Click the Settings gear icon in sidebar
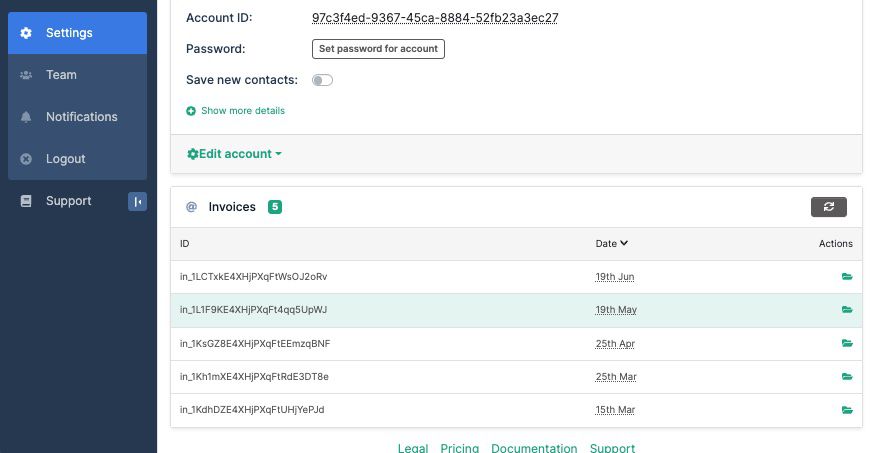Screen dimensions: 873x453 [26, 33]
